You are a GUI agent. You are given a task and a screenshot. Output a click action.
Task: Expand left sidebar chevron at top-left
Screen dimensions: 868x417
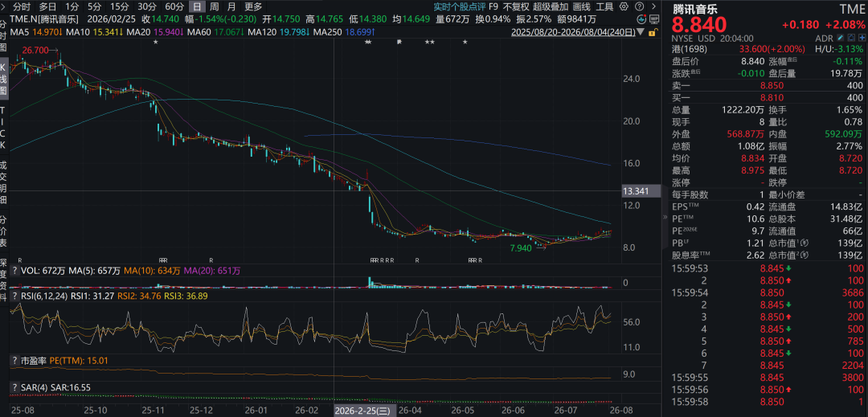coord(2,7)
